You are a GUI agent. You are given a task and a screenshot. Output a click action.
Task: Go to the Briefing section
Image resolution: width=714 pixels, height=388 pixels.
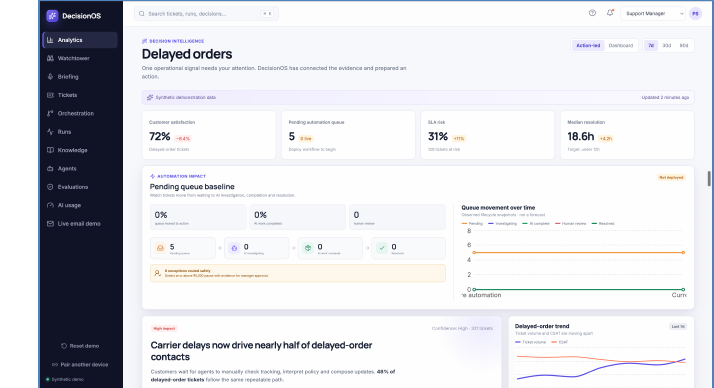80,77
